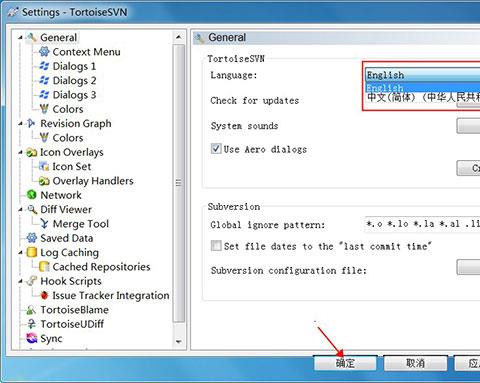Viewport: 480px width, 383px height.
Task: Click the Icon Overlays icon
Action: pyautogui.click(x=31, y=152)
